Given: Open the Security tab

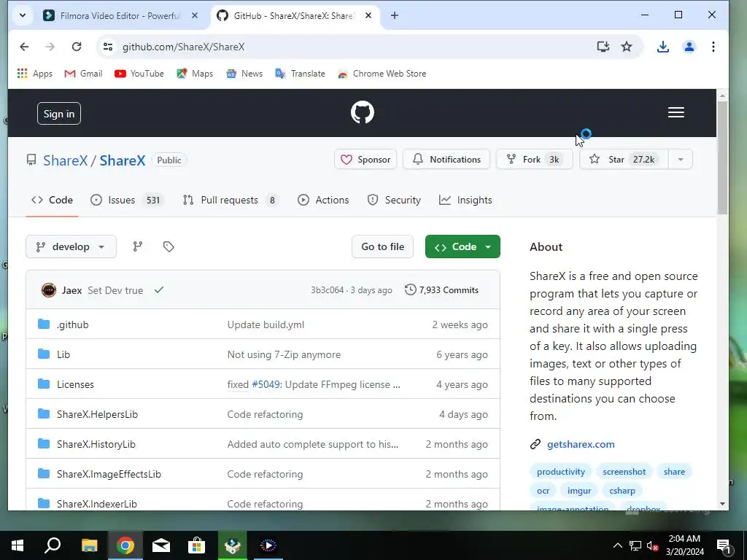Looking at the screenshot, I should [393, 200].
